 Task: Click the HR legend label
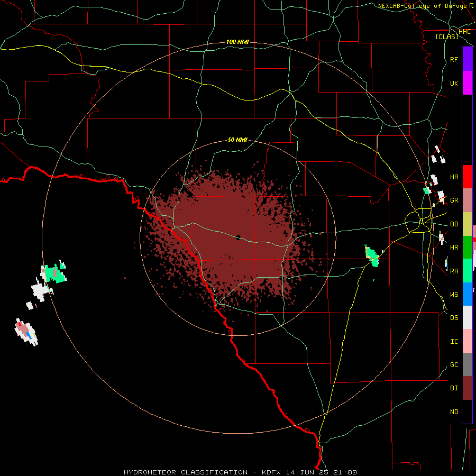454,248
